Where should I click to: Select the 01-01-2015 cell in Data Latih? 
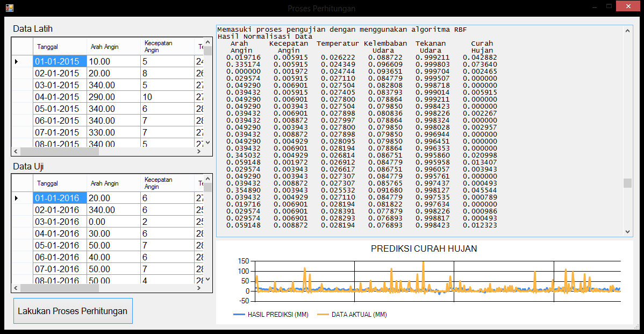point(59,61)
